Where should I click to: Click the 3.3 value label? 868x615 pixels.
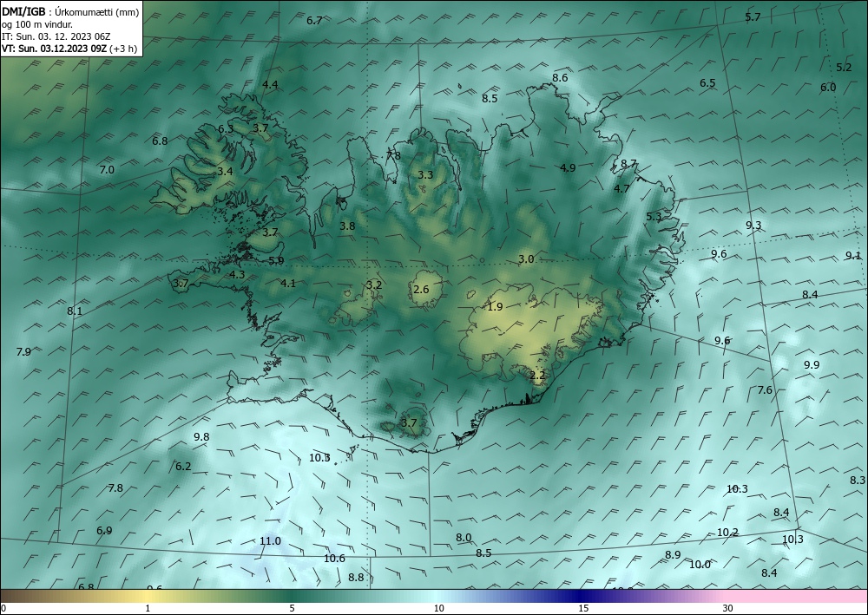[x=425, y=175]
